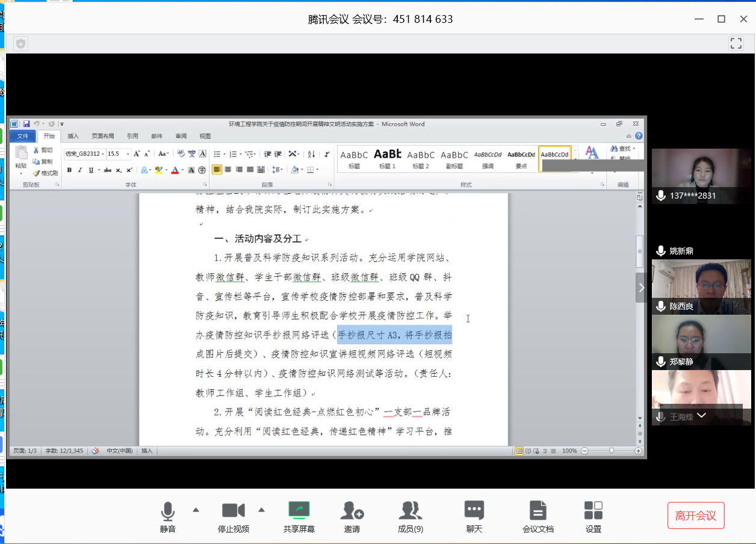Open audio options arrow beside 静音
Screen dimensions: 756x544
click(196, 510)
